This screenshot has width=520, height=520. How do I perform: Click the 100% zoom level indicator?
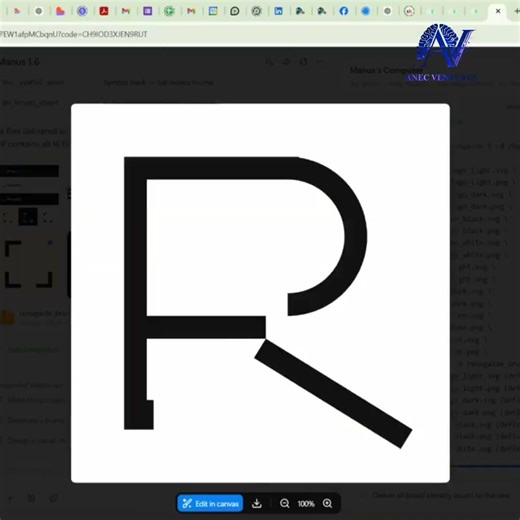click(306, 504)
